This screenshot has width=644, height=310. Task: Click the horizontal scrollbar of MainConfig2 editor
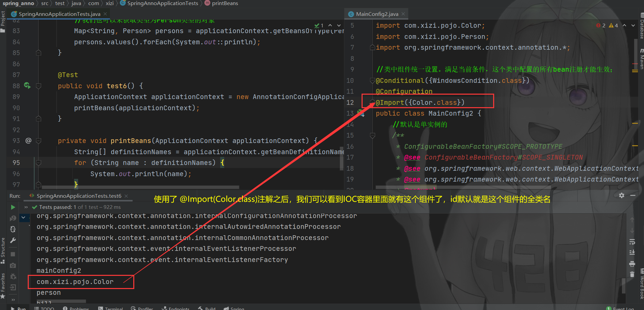tap(463, 187)
